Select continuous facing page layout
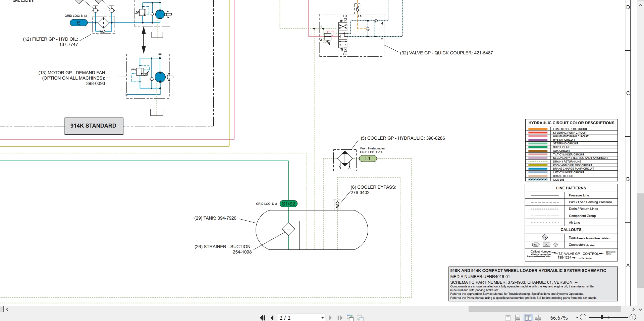 [538, 318]
